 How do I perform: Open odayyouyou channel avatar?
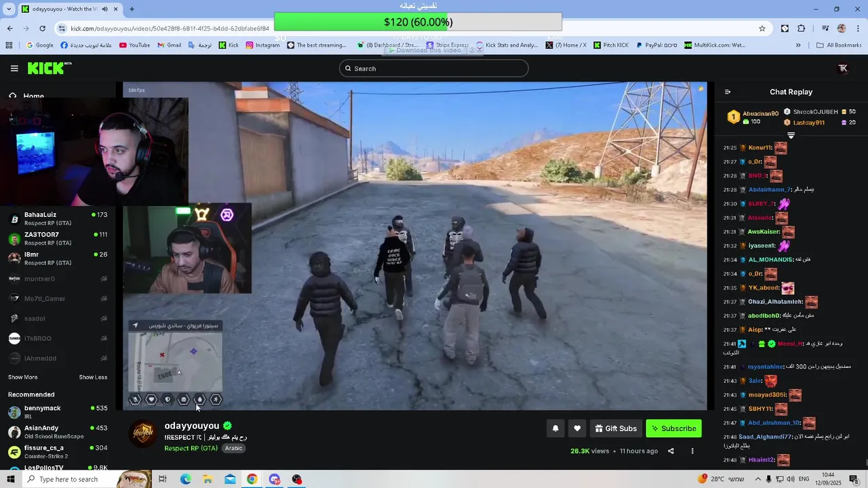point(143,434)
